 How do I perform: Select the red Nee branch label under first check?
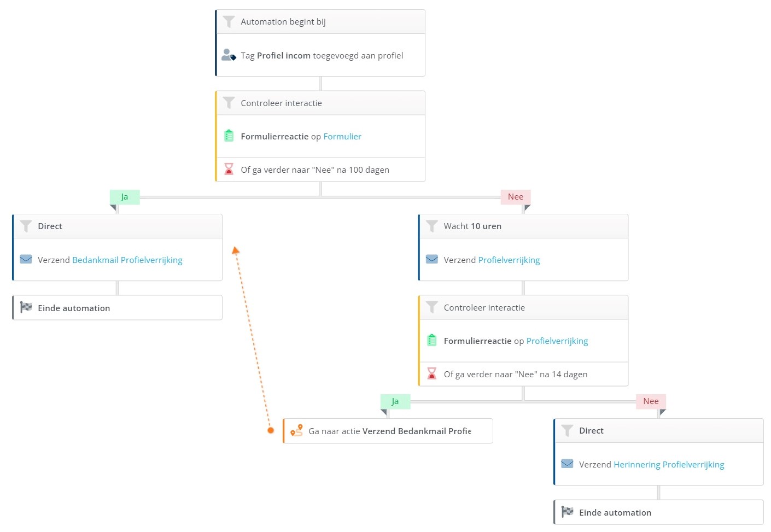pos(516,197)
